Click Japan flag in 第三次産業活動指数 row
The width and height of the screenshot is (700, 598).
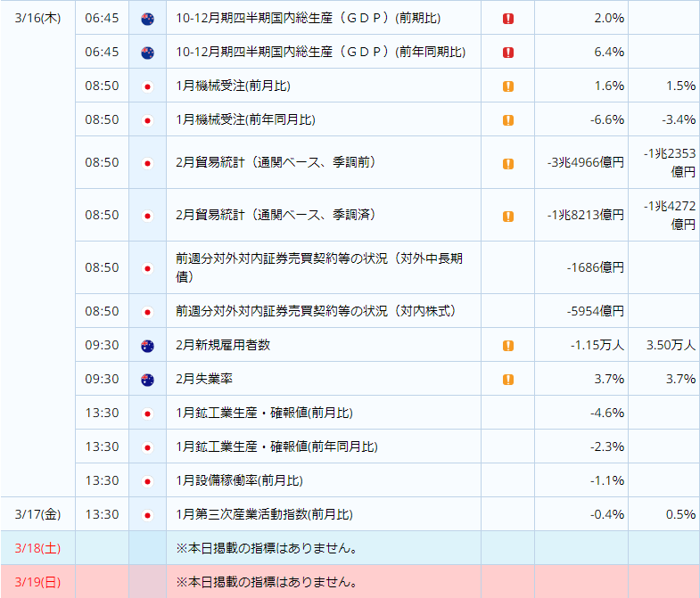click(x=147, y=515)
